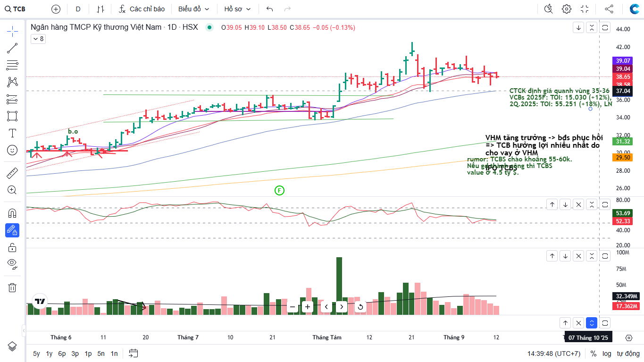The image size is (644, 362).
Task: Click the undo arrow in toolbar
Action: point(269,9)
